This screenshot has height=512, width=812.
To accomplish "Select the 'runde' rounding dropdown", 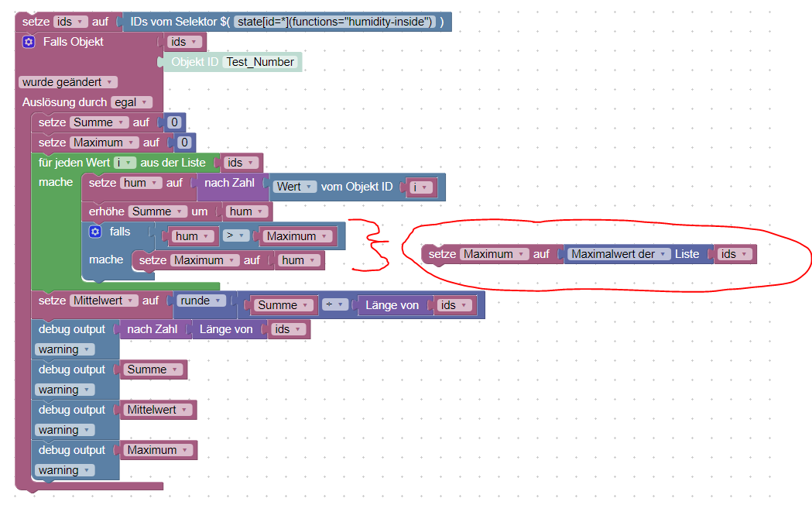I will pyautogui.click(x=201, y=301).
